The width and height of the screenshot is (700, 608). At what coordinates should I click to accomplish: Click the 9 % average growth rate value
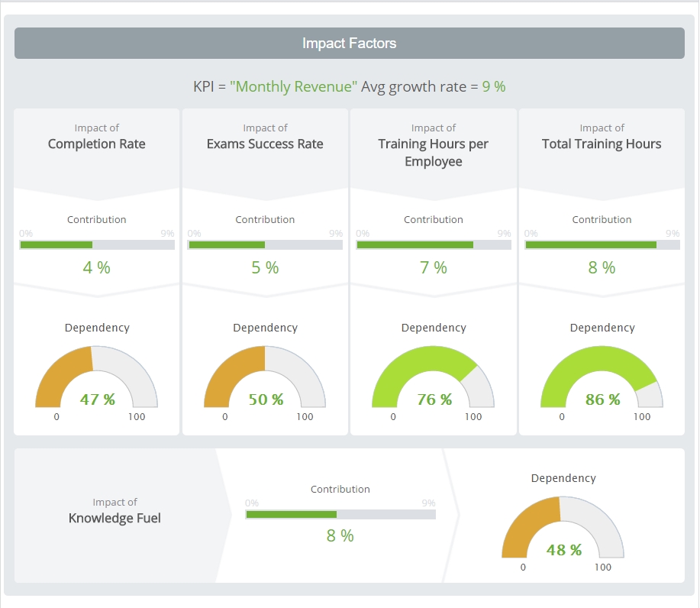(494, 86)
